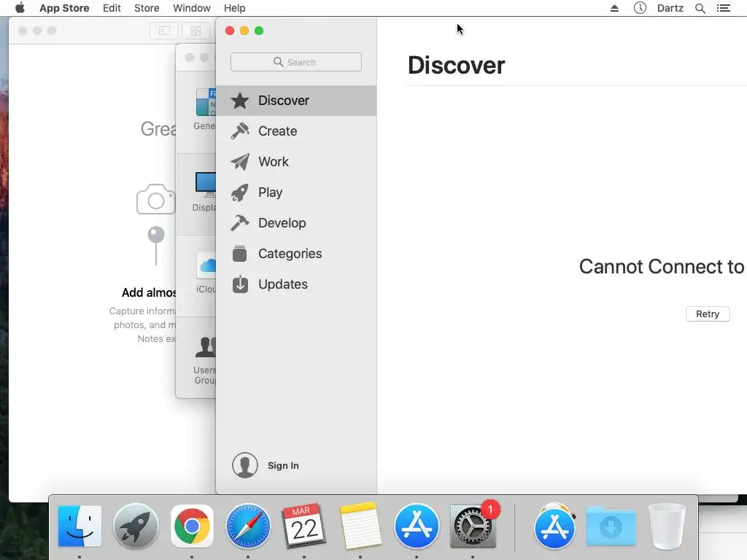Click the green zoom button of the App Store window

click(x=259, y=31)
